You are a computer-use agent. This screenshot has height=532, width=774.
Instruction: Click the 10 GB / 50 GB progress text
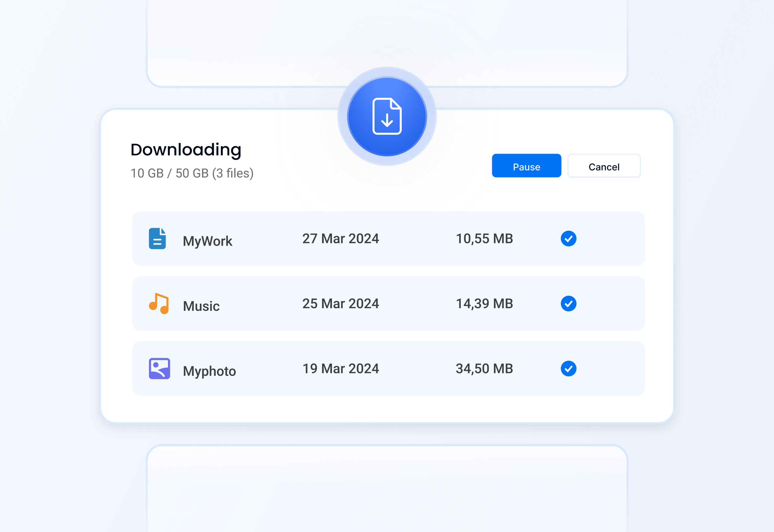point(192,173)
